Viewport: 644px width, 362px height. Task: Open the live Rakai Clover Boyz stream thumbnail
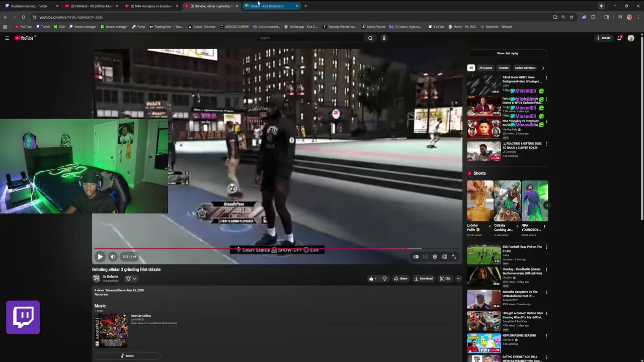[484, 151]
